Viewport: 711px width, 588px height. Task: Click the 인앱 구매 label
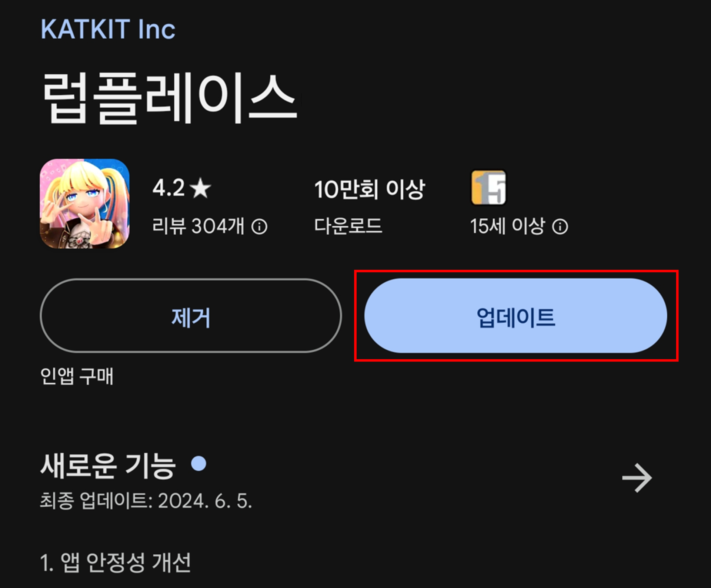tap(77, 376)
